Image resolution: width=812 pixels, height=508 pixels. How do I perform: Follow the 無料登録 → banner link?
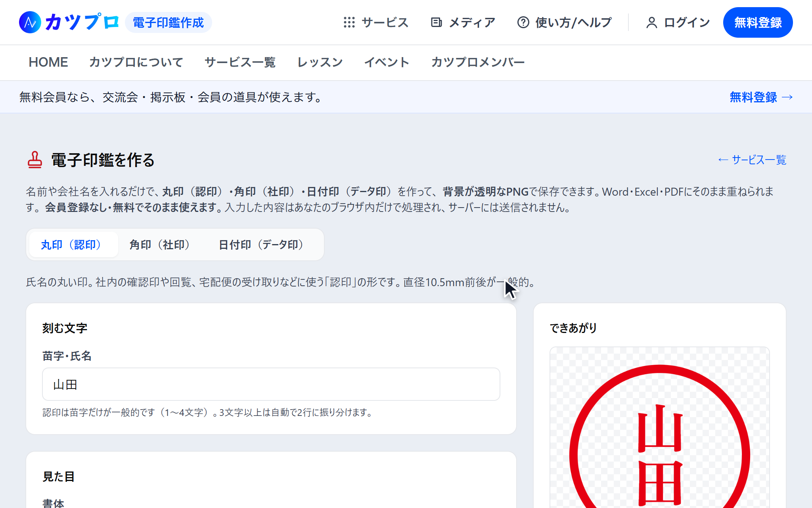click(761, 97)
